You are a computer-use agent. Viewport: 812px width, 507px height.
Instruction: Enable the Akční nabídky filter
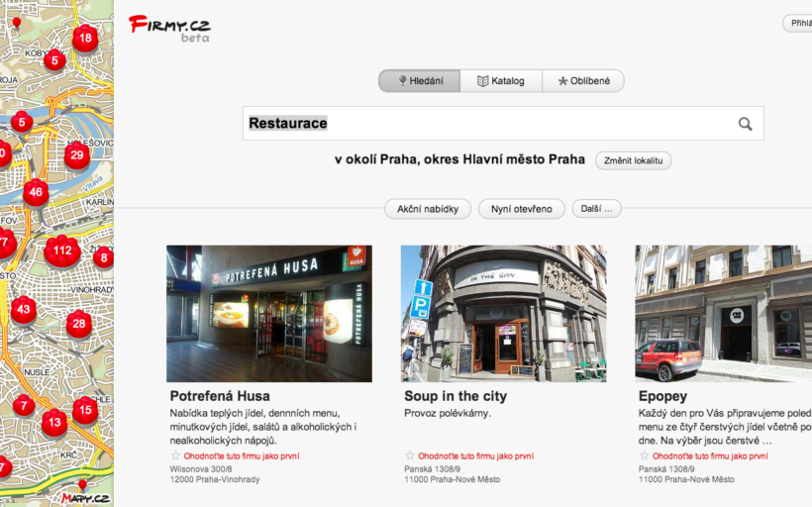428,209
